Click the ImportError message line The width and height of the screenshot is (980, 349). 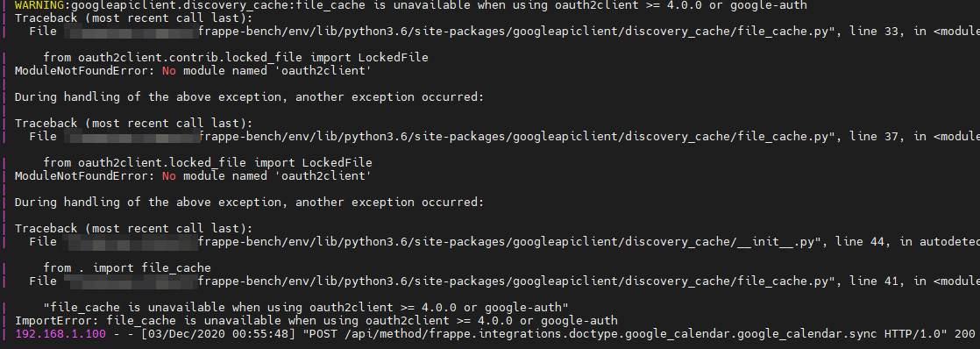[316, 321]
